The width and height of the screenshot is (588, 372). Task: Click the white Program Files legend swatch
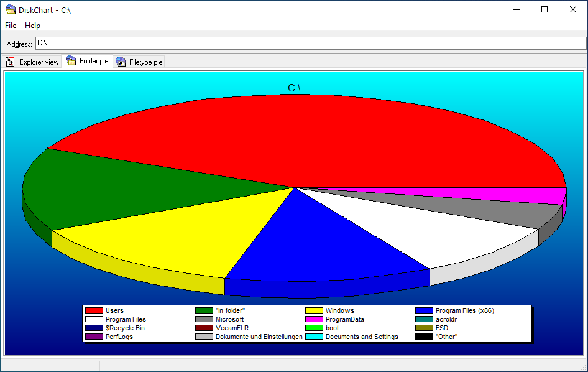click(x=94, y=319)
